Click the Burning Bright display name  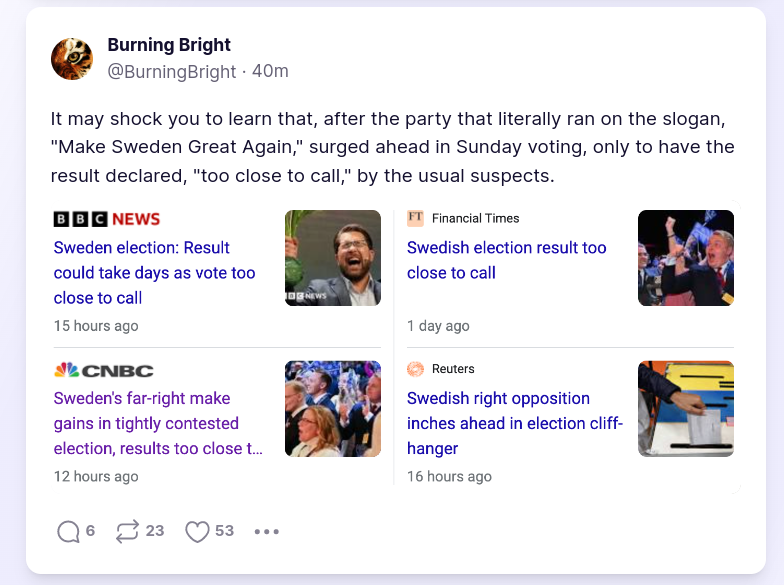[x=169, y=45]
